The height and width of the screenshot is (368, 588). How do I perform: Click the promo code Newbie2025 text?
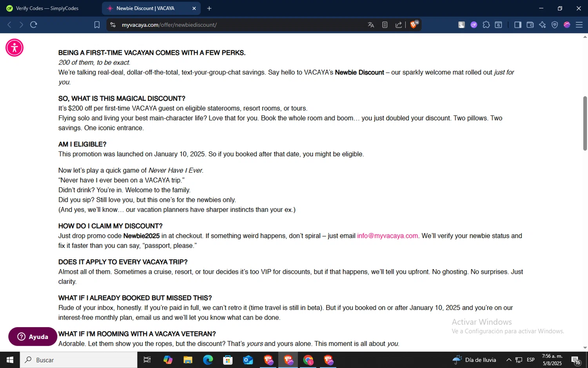(x=142, y=236)
